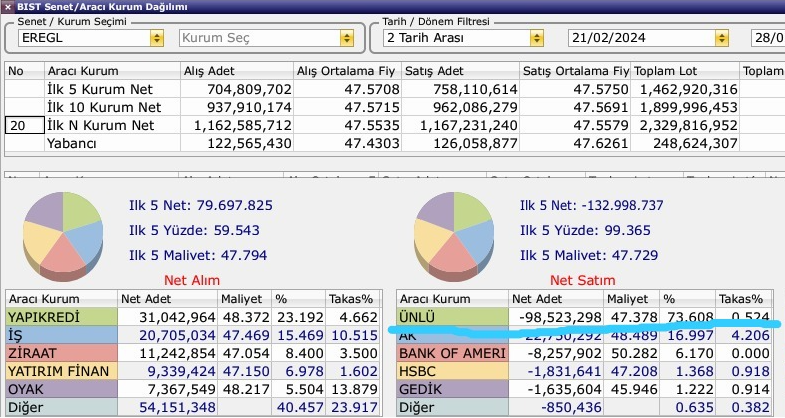Sort by Toplam Lot column header
This screenshot has width=785, height=418.
tap(685, 71)
